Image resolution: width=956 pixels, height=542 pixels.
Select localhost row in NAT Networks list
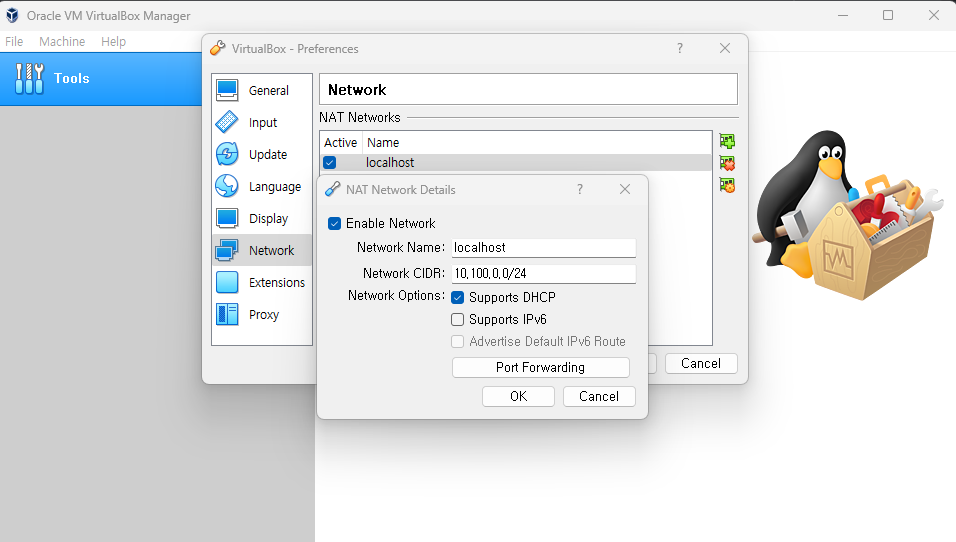pyautogui.click(x=516, y=163)
